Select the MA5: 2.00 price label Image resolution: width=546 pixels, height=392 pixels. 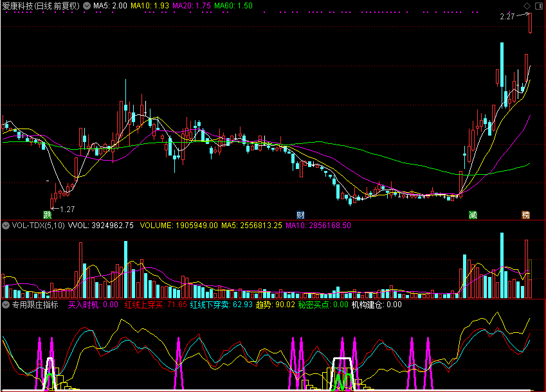tap(110, 6)
